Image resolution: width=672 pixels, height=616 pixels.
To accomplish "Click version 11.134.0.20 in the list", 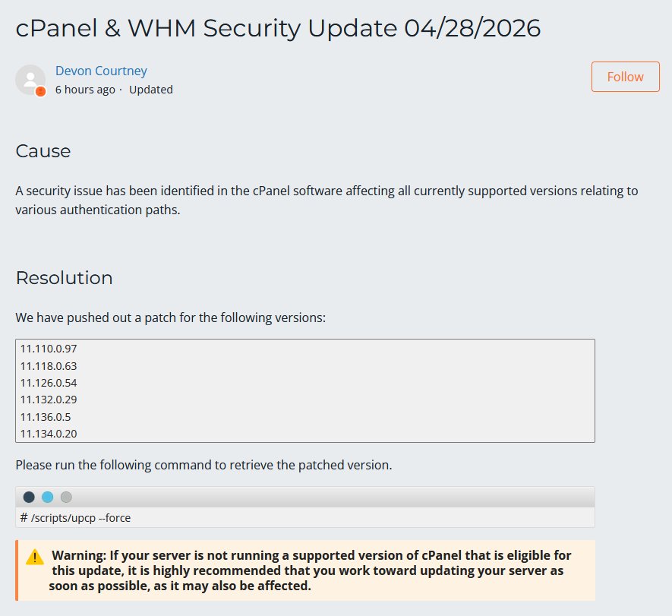I will click(49, 434).
